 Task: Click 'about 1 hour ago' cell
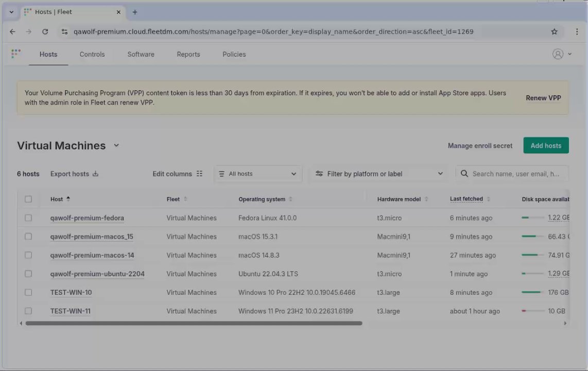click(475, 311)
